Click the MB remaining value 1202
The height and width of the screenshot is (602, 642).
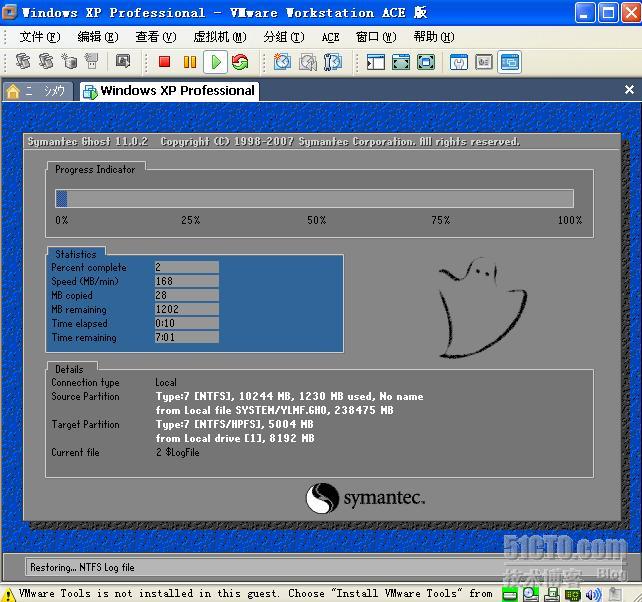tap(187, 309)
